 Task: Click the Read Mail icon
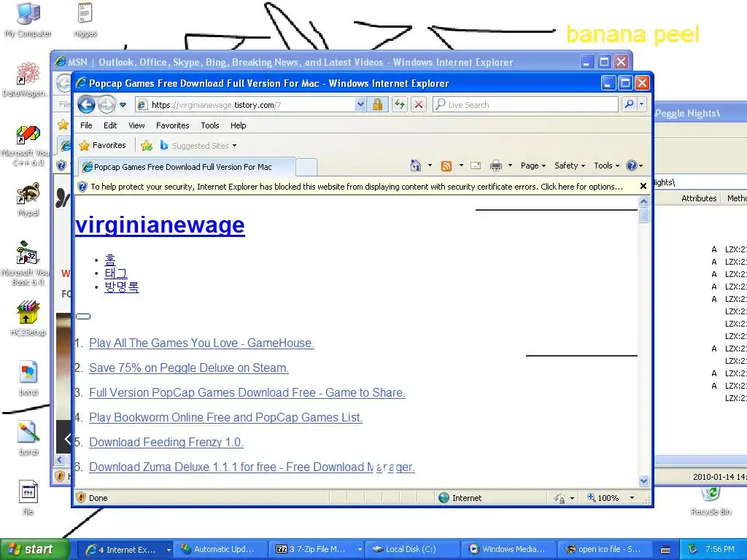click(x=476, y=166)
